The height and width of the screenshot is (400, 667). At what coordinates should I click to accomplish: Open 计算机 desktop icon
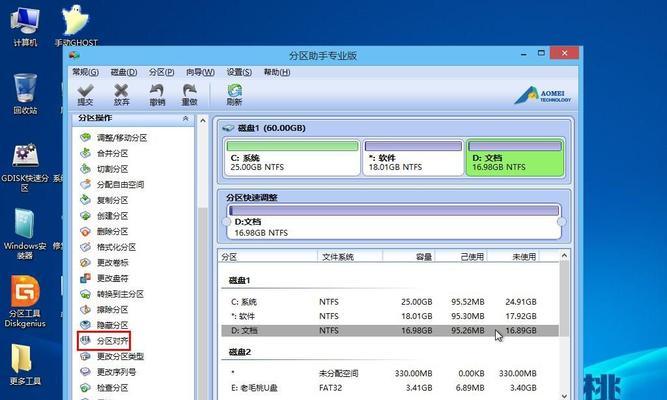(25, 26)
